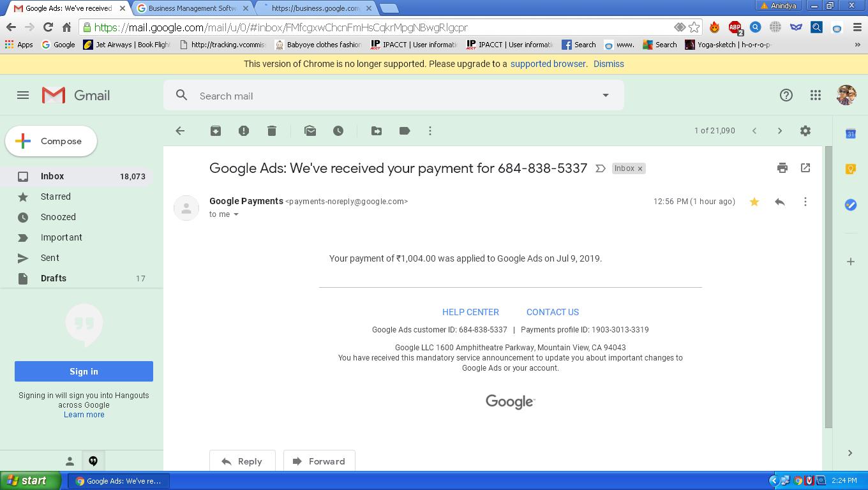This screenshot has width=868, height=490.
Task: Move email to a folder
Action: tap(377, 131)
